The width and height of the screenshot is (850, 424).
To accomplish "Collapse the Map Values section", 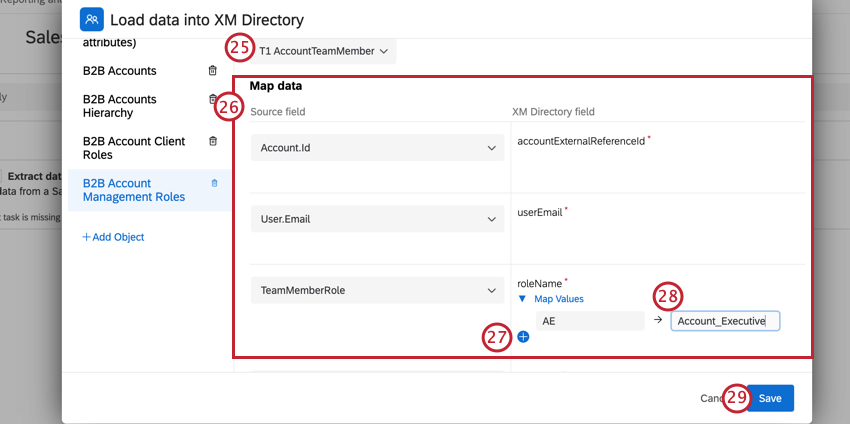I will [551, 299].
